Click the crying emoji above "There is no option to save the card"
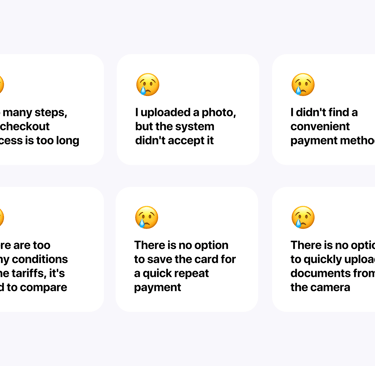The image size is (375, 366). pos(147,217)
